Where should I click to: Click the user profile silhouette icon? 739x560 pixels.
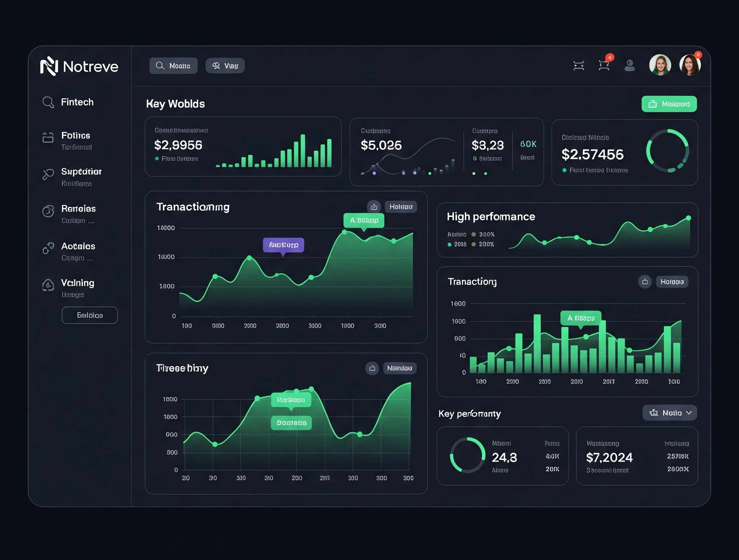coord(630,65)
